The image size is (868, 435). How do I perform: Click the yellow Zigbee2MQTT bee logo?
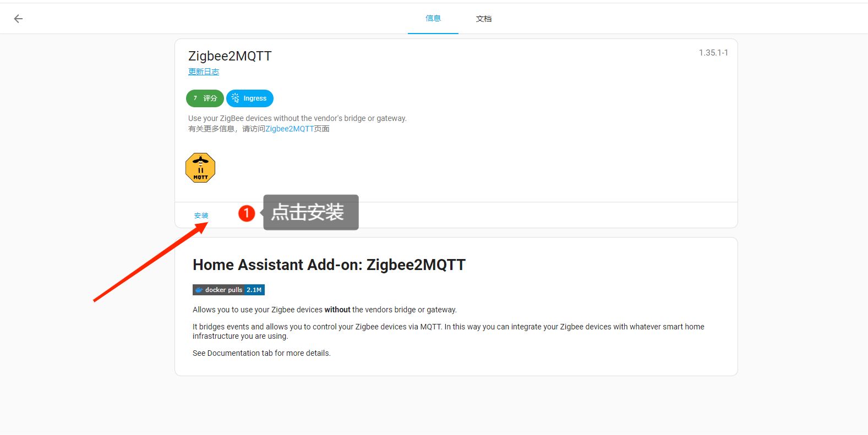pyautogui.click(x=200, y=168)
